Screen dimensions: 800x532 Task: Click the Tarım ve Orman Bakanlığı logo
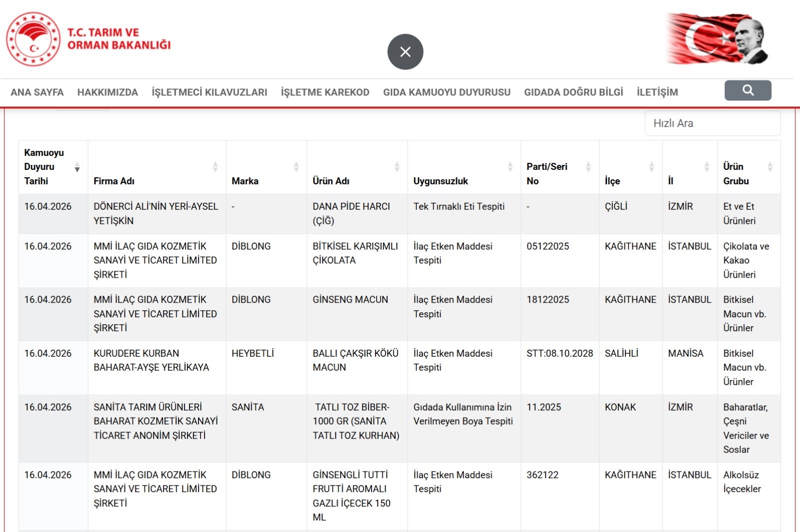89,39
